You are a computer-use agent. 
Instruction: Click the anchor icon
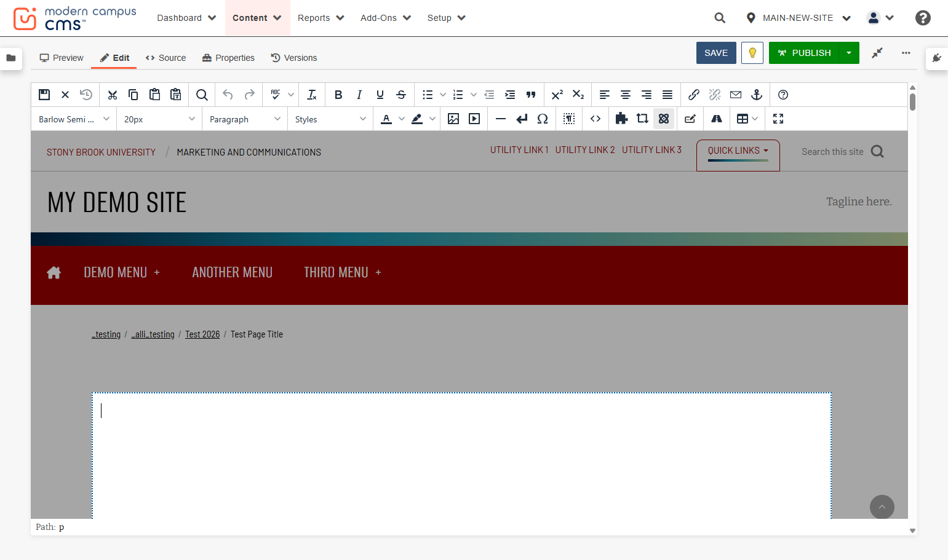[757, 95]
